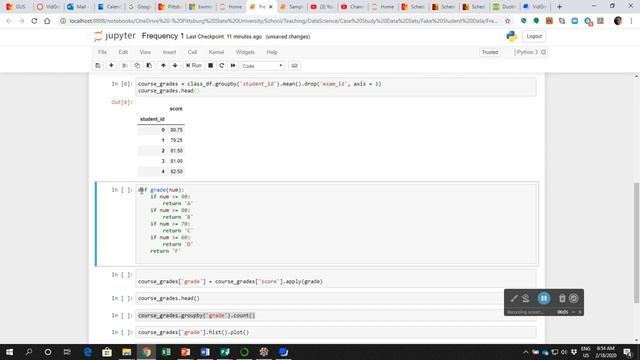Move selected cell up arrow
The image size is (640, 360).
click(x=163, y=66)
